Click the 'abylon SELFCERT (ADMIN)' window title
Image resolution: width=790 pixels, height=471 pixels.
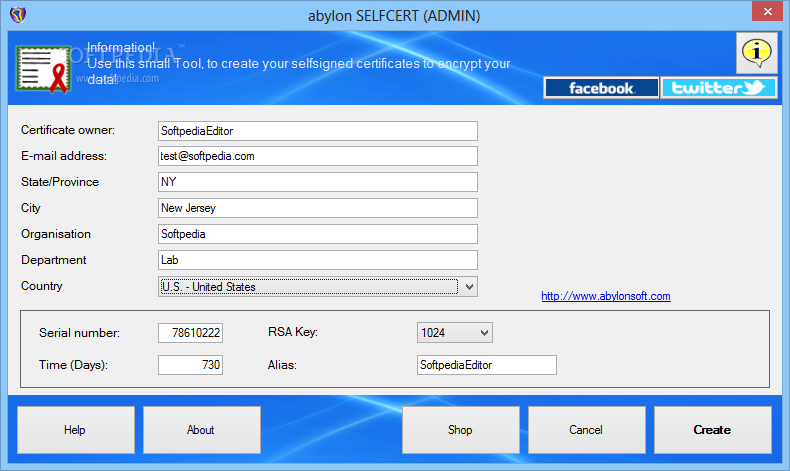coord(394,16)
